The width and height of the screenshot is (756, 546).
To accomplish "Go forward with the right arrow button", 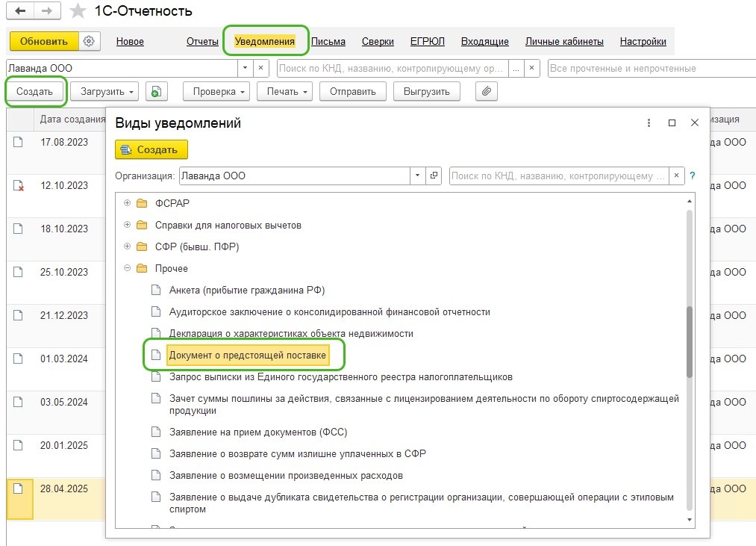I will click(47, 10).
